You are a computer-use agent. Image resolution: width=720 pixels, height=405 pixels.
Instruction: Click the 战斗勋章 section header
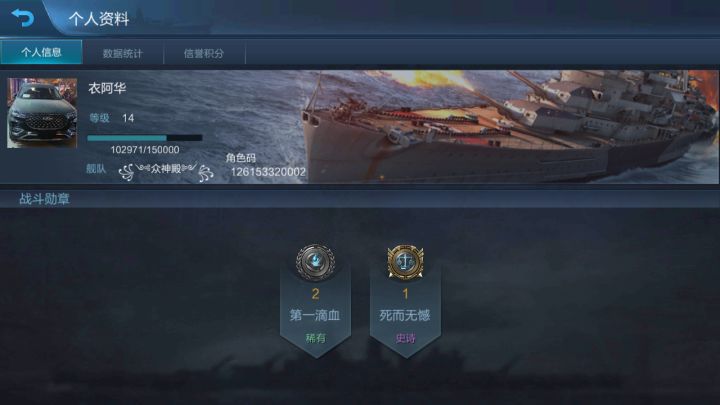pos(45,199)
